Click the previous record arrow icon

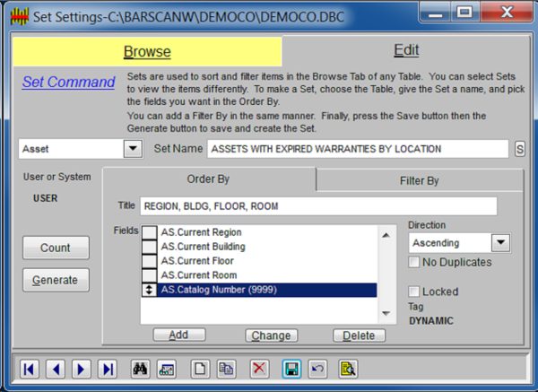56,369
